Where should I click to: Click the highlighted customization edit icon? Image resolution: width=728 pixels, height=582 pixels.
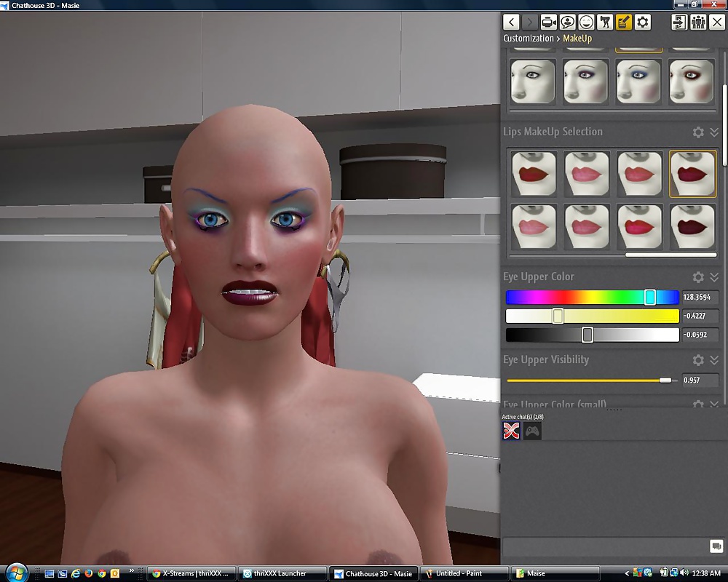coord(624,22)
